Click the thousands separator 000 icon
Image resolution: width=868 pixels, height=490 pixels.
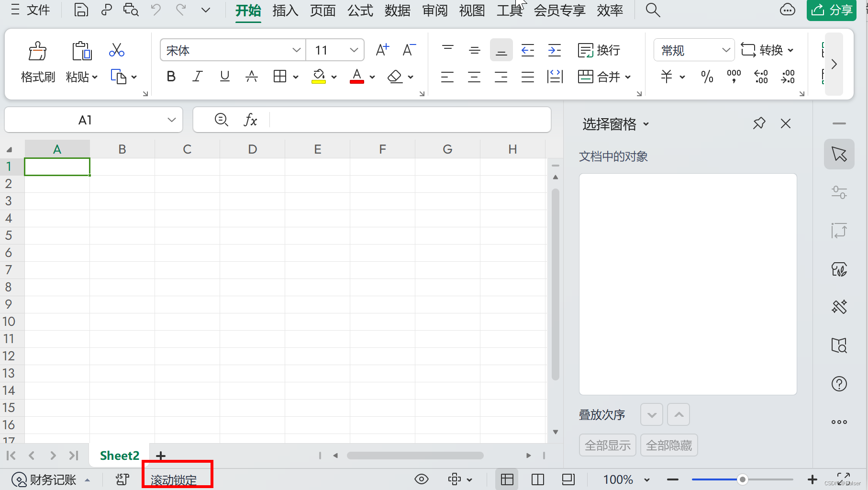734,77
